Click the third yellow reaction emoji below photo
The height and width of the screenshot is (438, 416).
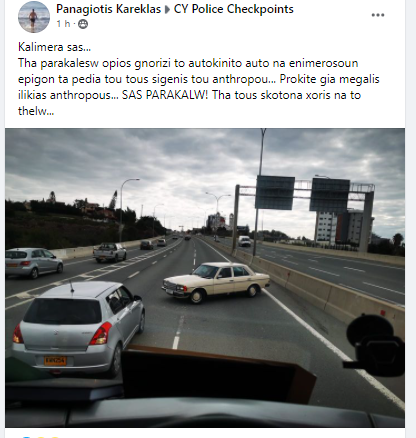53,436
